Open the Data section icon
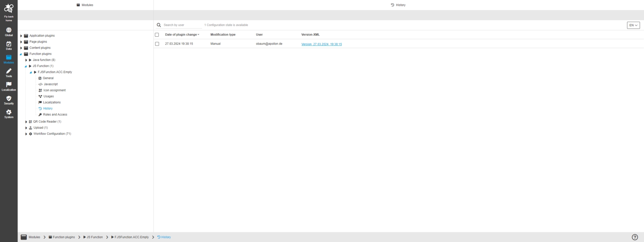Viewport: 644px width, 242px height. point(9,44)
